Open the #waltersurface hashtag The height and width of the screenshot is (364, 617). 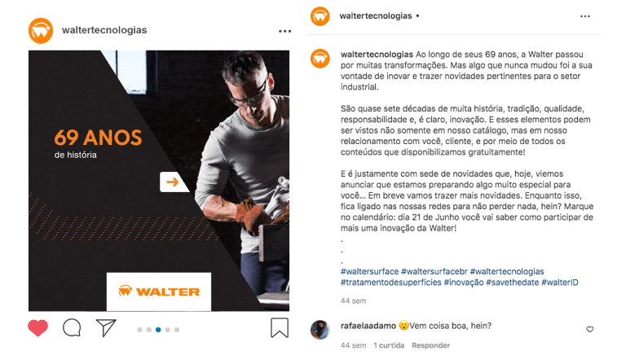point(369,271)
